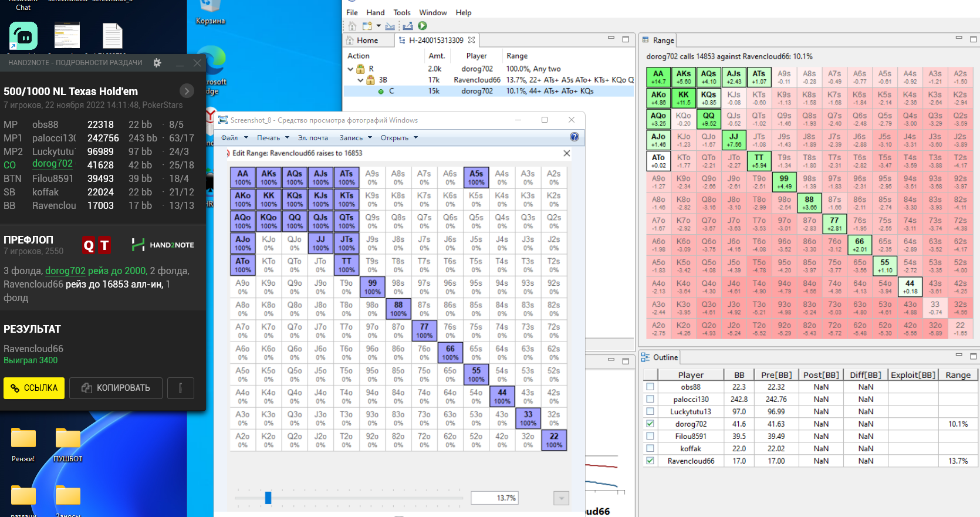Close the Edit Range dialog with X

[566, 153]
